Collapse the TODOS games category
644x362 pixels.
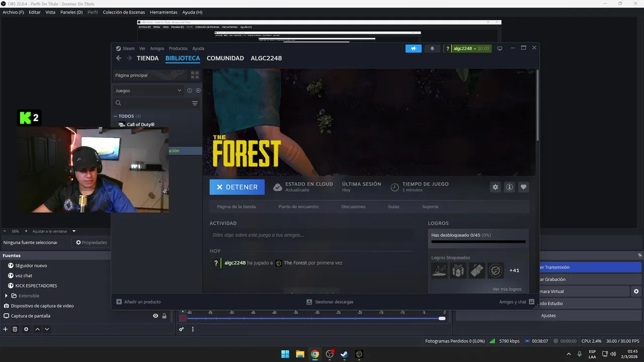(115, 116)
